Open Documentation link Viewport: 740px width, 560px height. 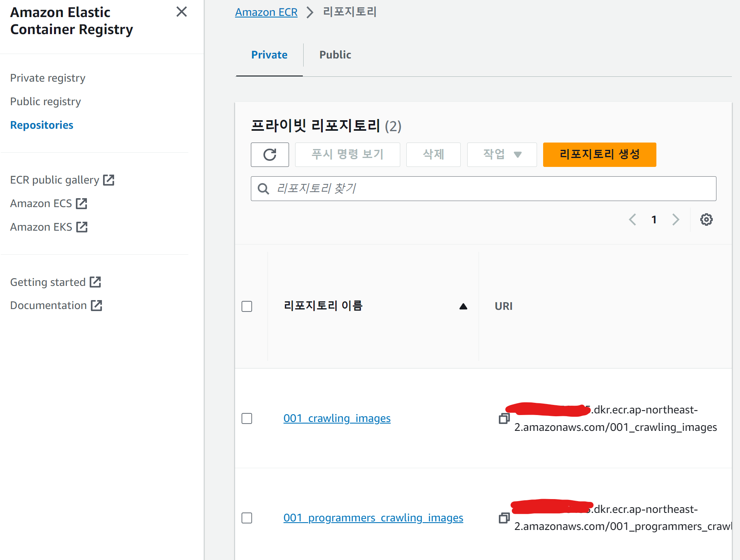click(48, 305)
